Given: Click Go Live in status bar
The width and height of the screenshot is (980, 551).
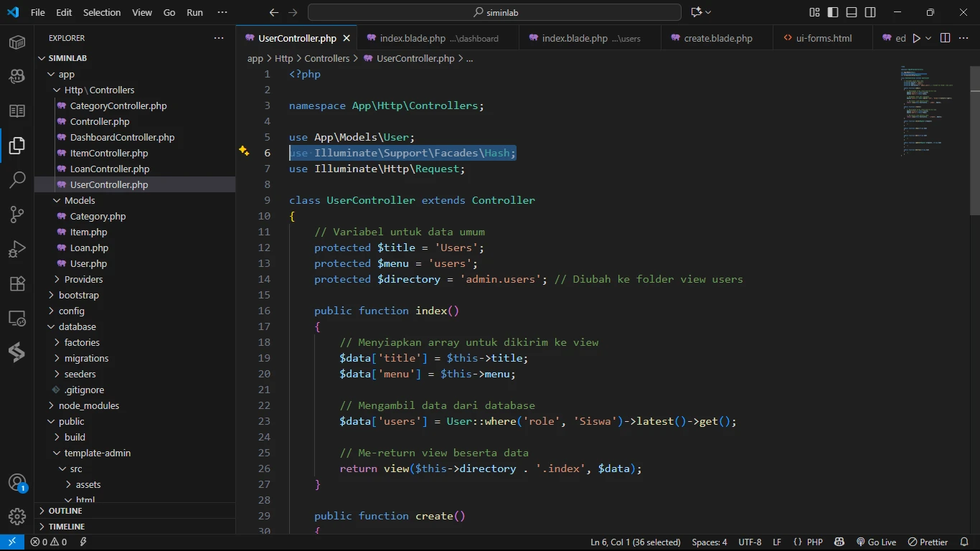Looking at the screenshot, I should [x=876, y=542].
